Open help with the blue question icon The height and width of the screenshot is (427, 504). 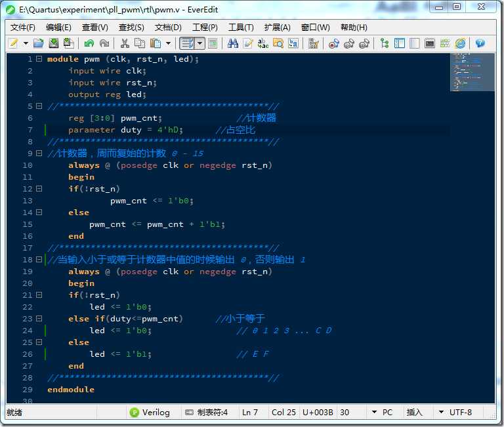pyautogui.click(x=480, y=43)
